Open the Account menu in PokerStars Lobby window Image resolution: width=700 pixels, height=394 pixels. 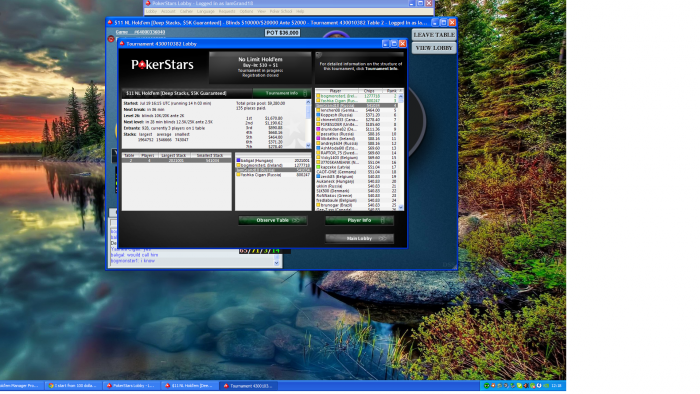click(168, 11)
